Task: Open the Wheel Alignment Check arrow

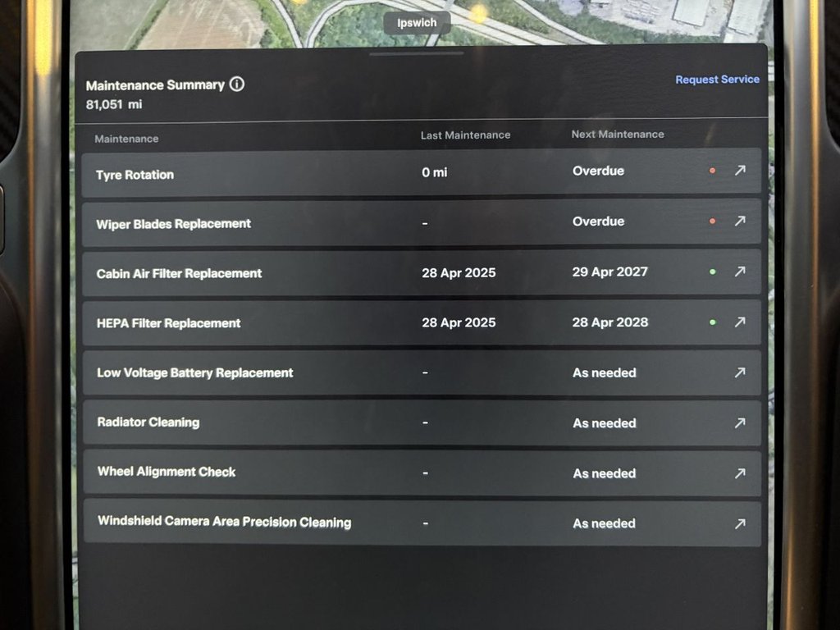Action: tap(740, 473)
